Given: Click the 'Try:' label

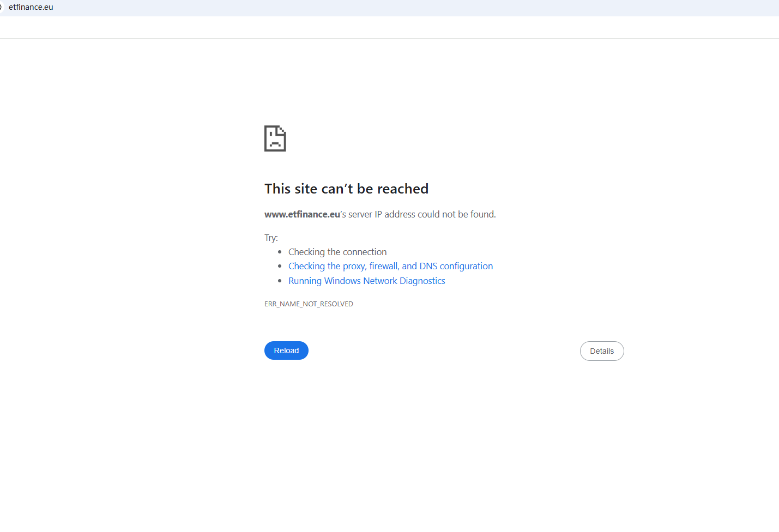Looking at the screenshot, I should (x=271, y=238).
